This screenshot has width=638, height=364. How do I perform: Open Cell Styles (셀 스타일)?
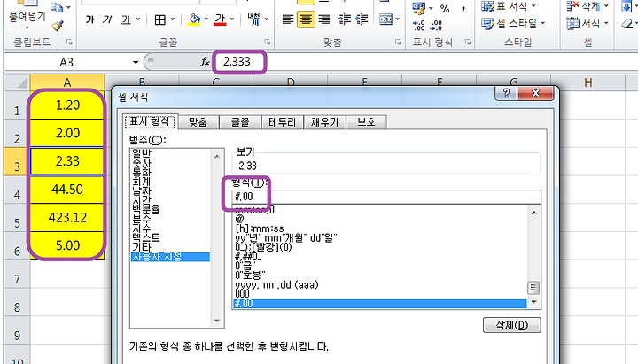coord(513,24)
